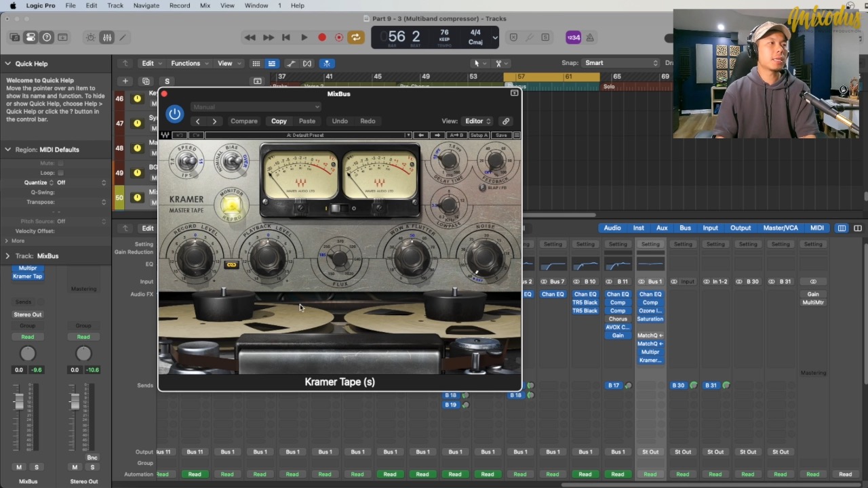Adjust the Playback Level knob
868x488 pixels.
click(267, 257)
